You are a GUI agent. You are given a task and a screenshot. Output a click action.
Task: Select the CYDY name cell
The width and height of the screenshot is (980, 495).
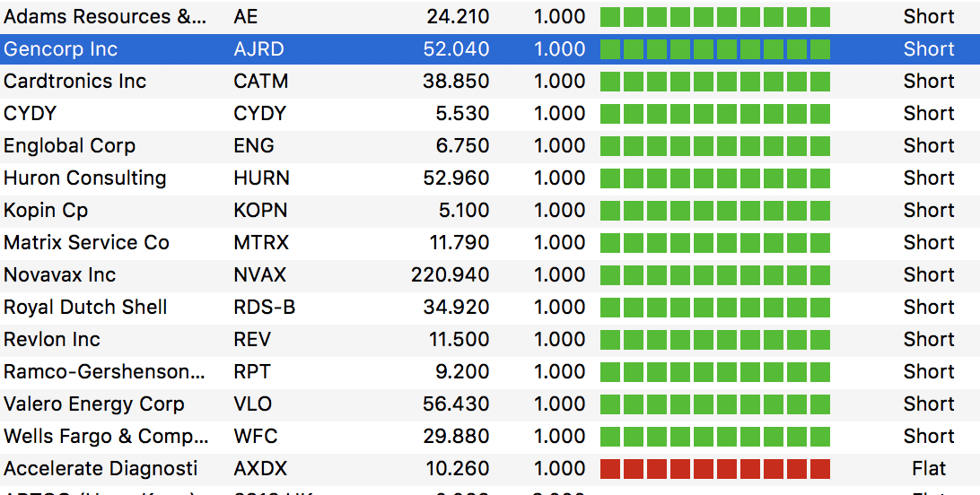(30, 114)
